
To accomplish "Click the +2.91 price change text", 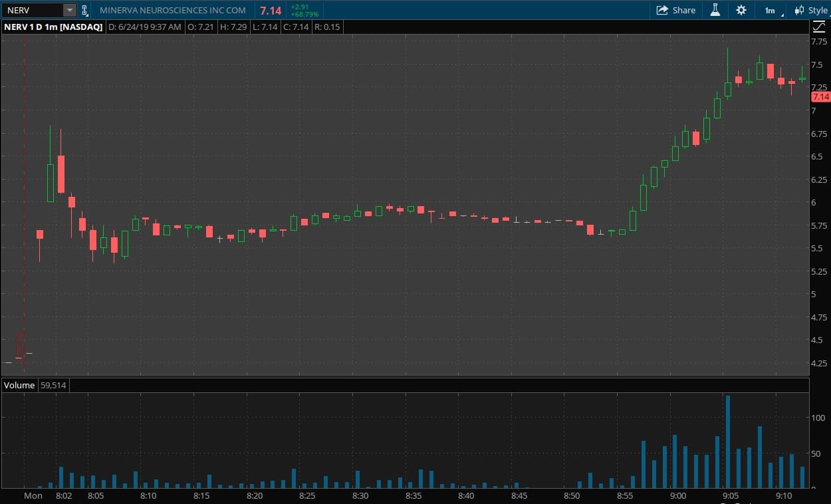I will (300, 7).
